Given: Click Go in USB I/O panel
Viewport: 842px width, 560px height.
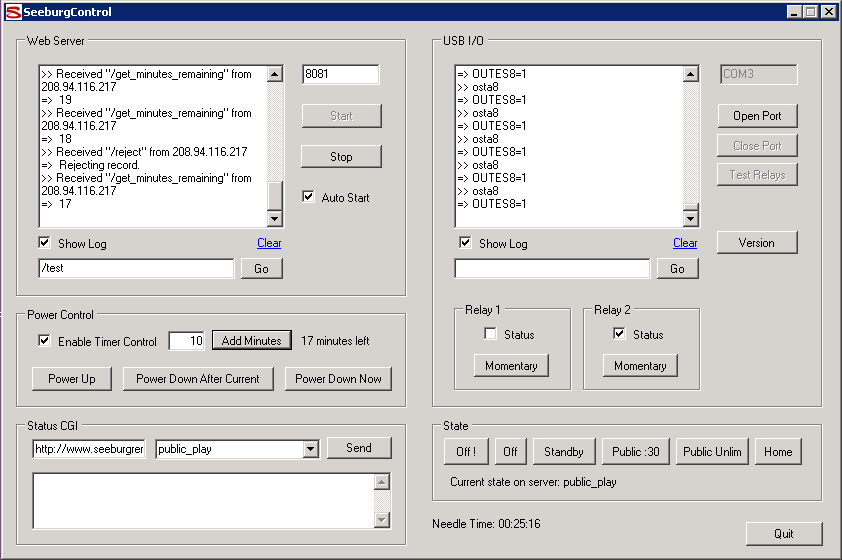Looking at the screenshot, I should click(678, 268).
